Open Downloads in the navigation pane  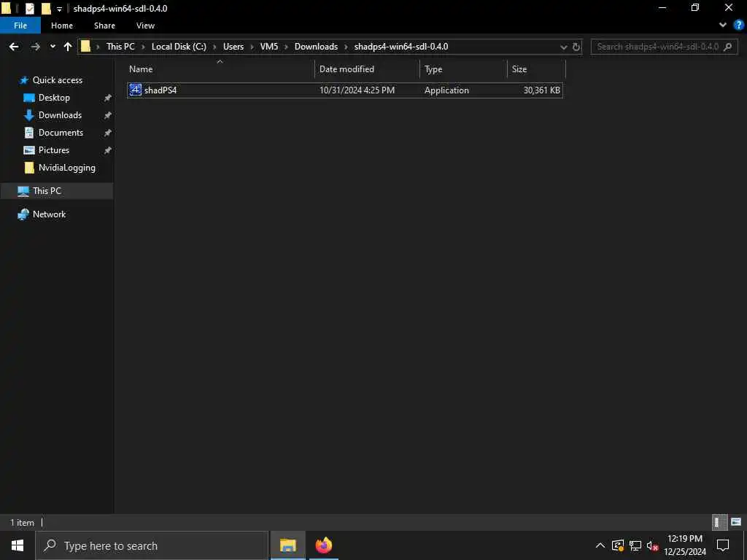[x=60, y=115]
